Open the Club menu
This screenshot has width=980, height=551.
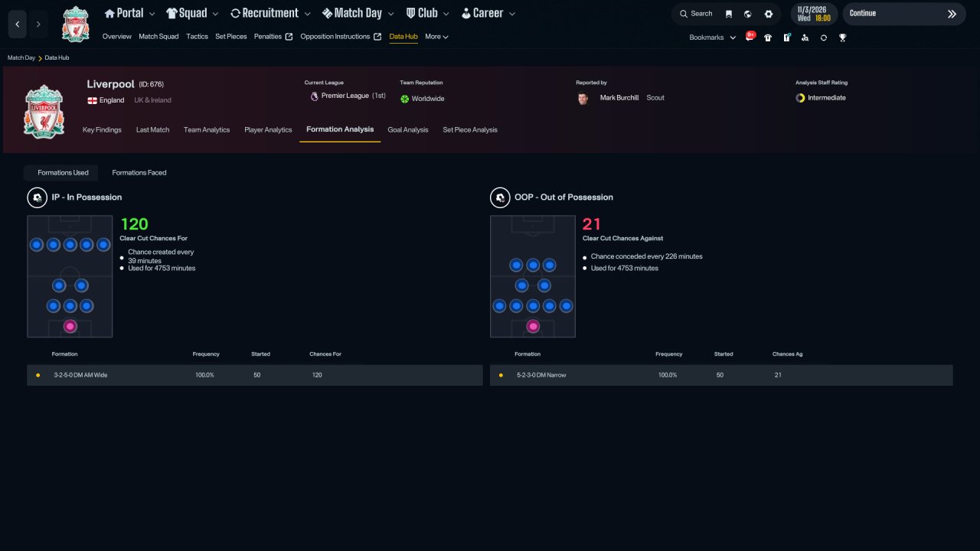point(428,13)
